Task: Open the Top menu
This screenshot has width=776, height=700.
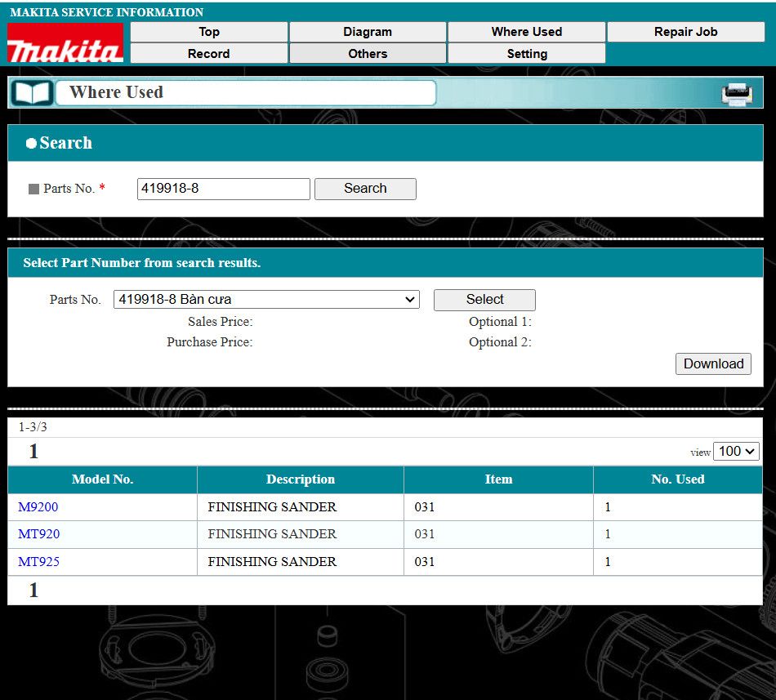Action: (209, 32)
